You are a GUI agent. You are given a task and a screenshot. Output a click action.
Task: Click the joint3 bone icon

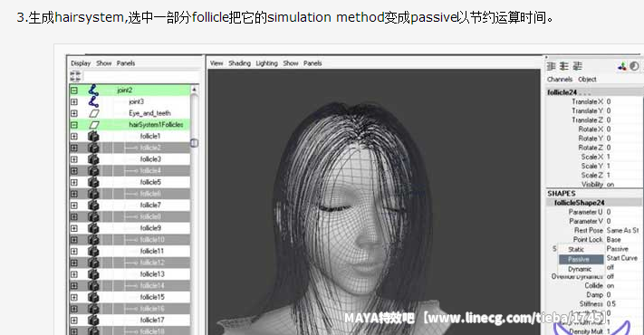(x=93, y=101)
